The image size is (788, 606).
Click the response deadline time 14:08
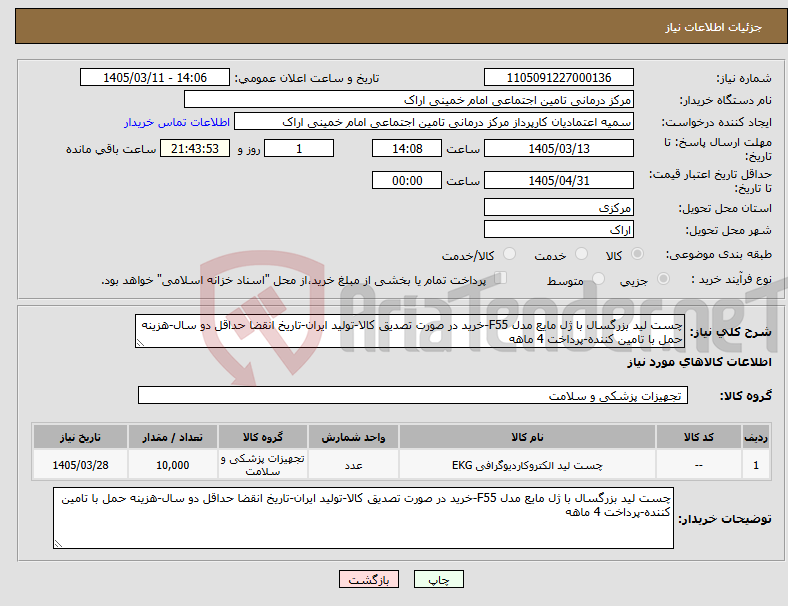click(407, 148)
